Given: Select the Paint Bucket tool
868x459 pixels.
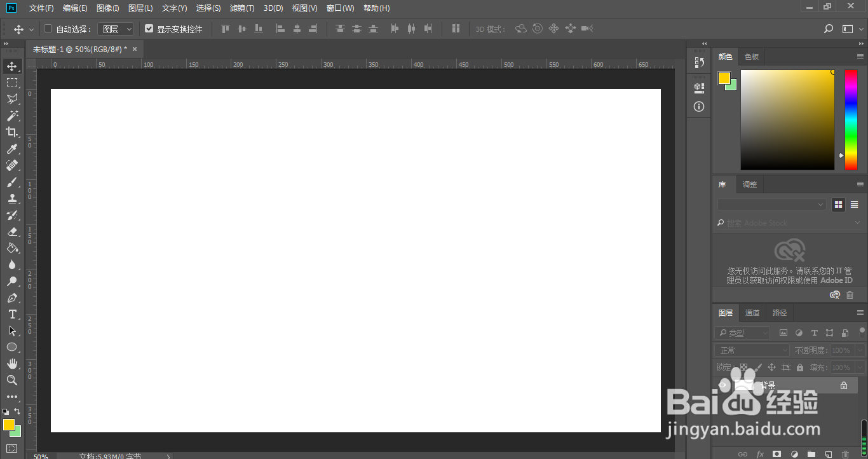Looking at the screenshot, I should (12, 248).
